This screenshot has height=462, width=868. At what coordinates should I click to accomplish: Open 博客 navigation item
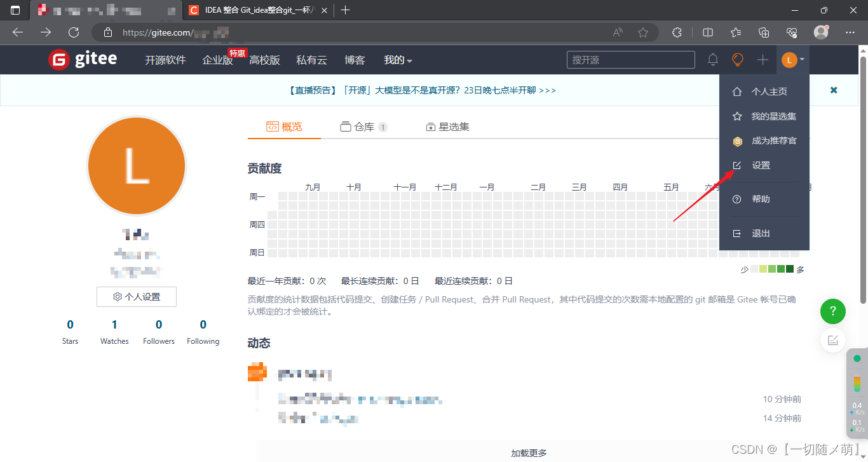[355, 60]
